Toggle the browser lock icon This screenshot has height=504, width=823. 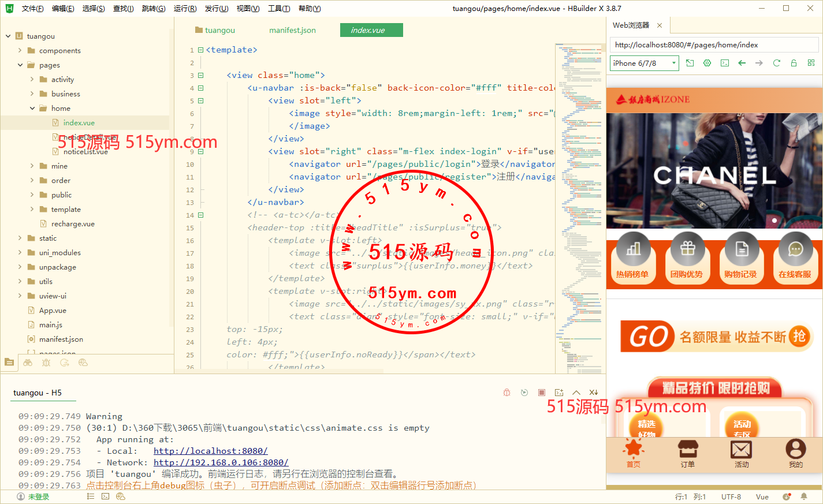point(794,63)
